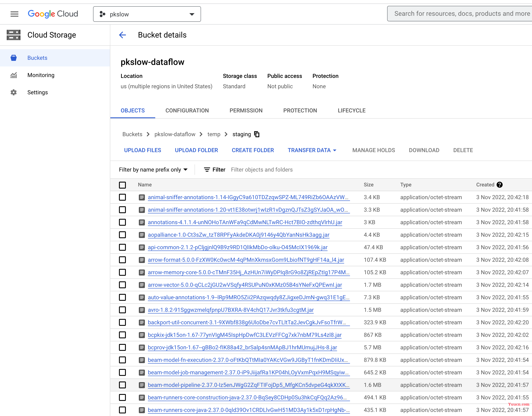Select Monitoring in the sidebar

pos(55,75)
